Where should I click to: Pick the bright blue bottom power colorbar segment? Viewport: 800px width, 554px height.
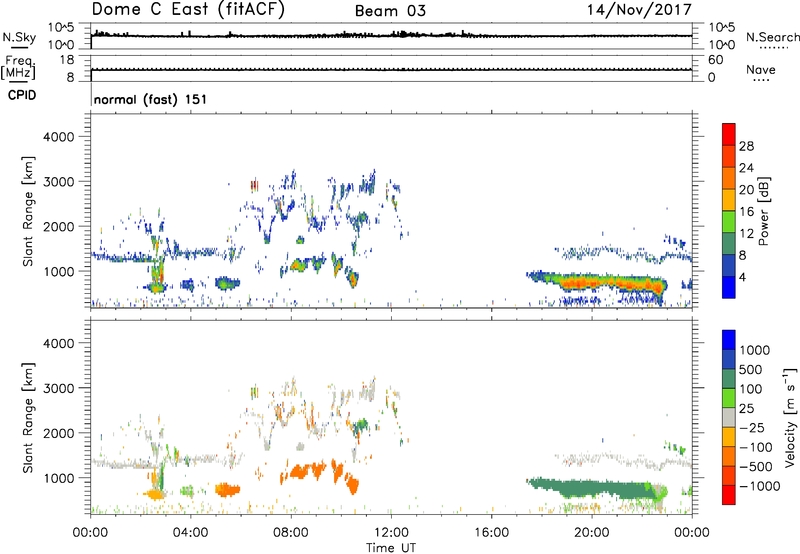pos(729,287)
